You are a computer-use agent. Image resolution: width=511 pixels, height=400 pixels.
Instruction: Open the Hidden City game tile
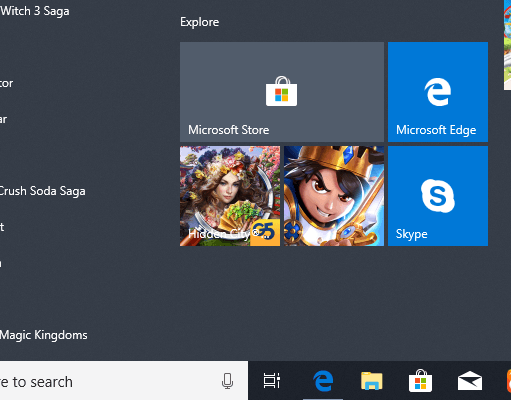[230, 196]
